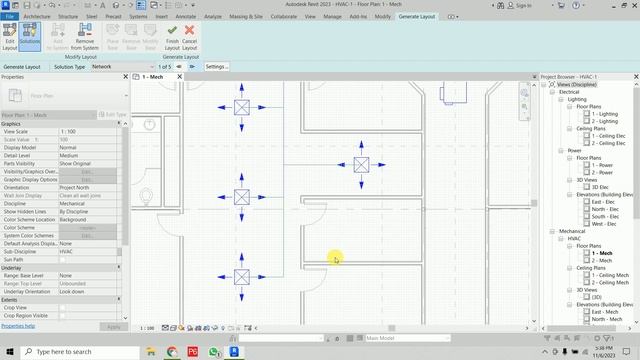Open Chrome from the taskbar

coord(172,351)
